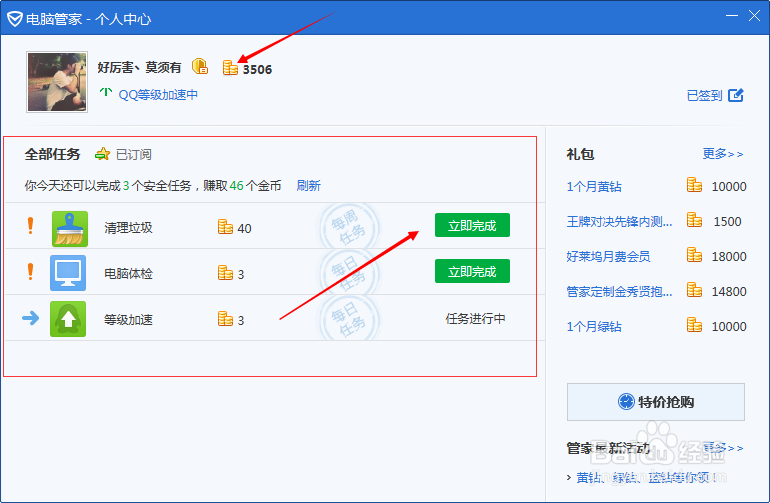Open 更多>> next to 管家最新活动
The height and width of the screenshot is (503, 770).
(723, 448)
